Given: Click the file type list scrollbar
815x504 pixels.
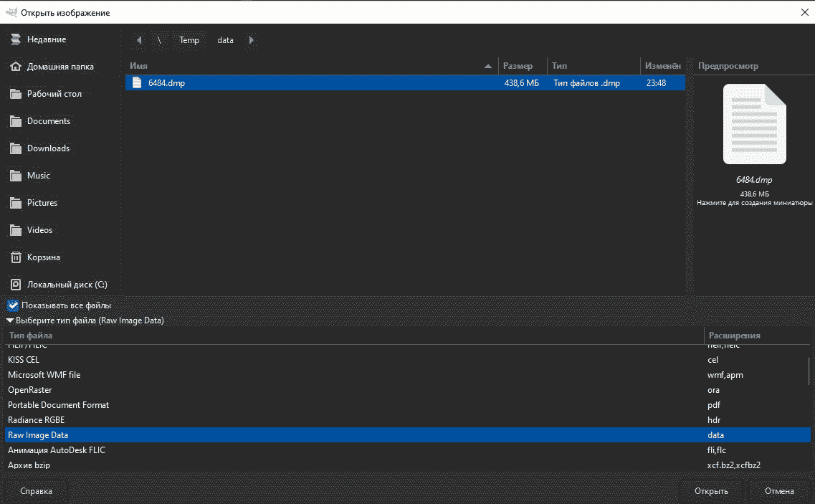Looking at the screenshot, I should tap(808, 373).
